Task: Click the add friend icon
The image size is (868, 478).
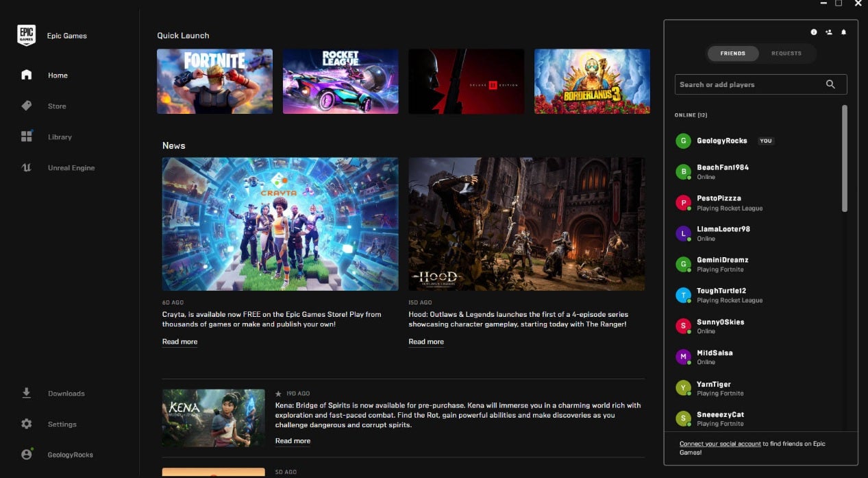Action: 829,32
